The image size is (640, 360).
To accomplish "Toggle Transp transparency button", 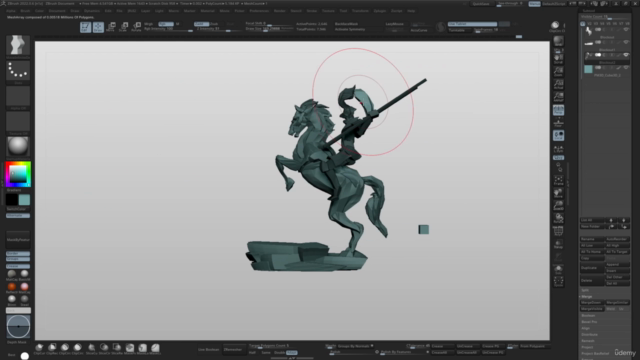I will click(558, 244).
